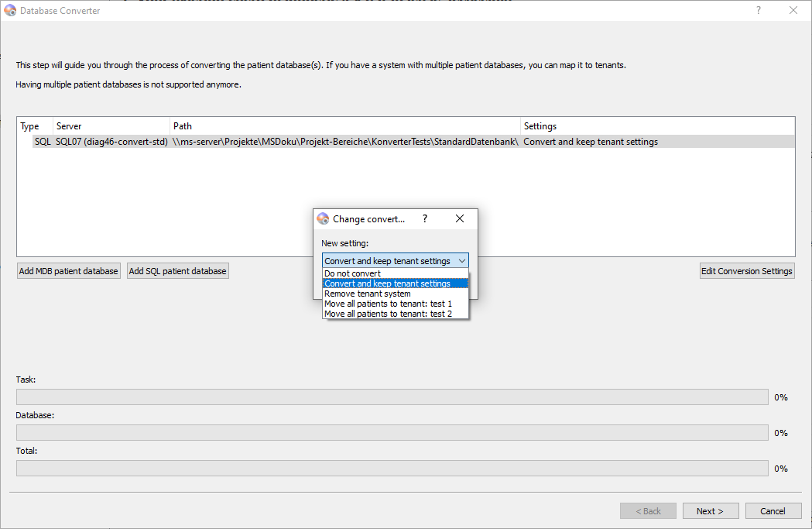
Task: Click the Change convert dialog title icon
Action: tap(323, 219)
